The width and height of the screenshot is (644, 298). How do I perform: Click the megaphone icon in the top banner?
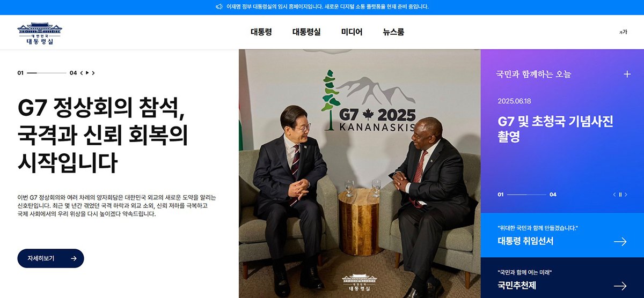219,7
